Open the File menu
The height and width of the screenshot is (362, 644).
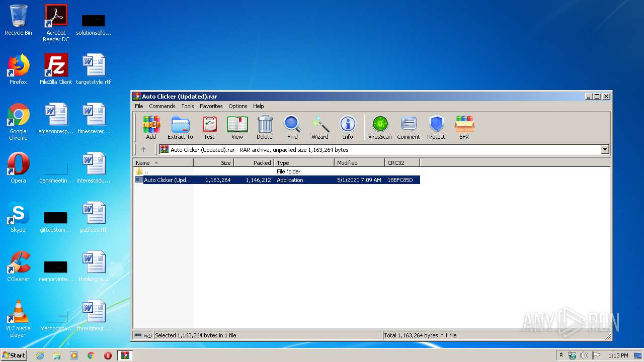(x=139, y=106)
